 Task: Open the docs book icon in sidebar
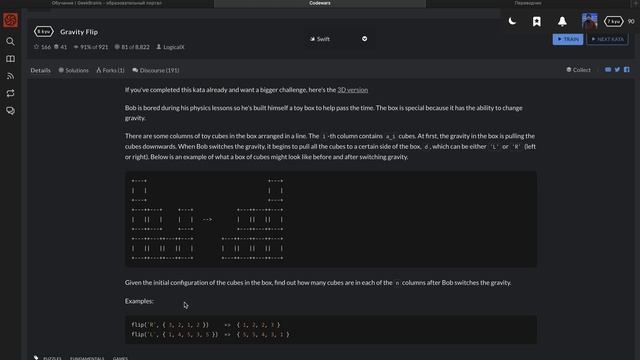[10, 59]
